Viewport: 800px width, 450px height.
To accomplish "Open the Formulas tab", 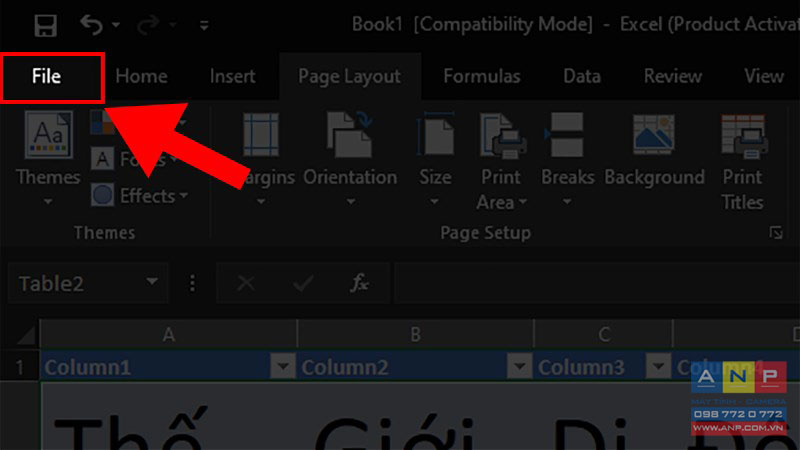I will [x=482, y=77].
